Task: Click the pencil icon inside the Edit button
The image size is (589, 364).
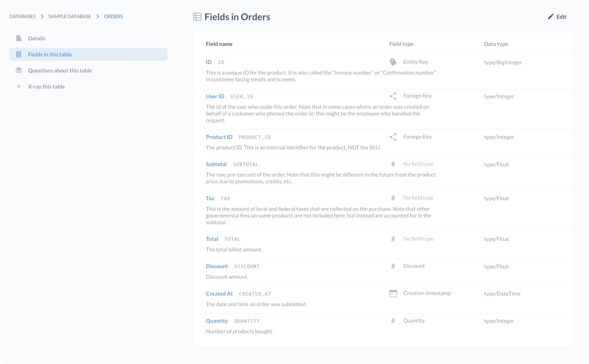Action: tap(551, 17)
